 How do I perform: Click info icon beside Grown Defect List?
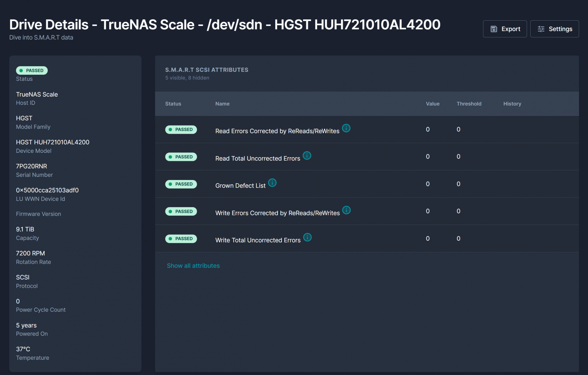(272, 183)
